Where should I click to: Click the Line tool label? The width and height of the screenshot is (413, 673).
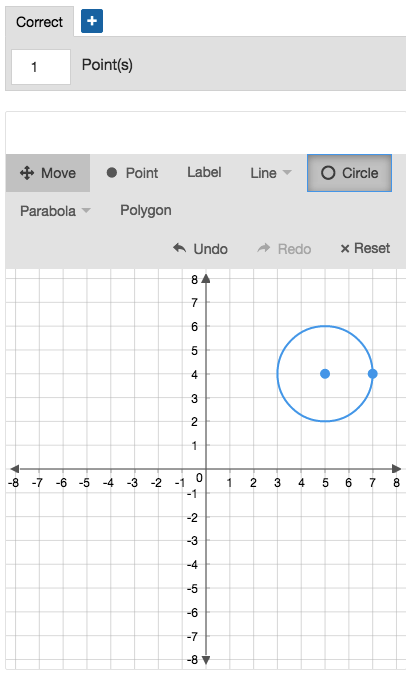point(263,173)
